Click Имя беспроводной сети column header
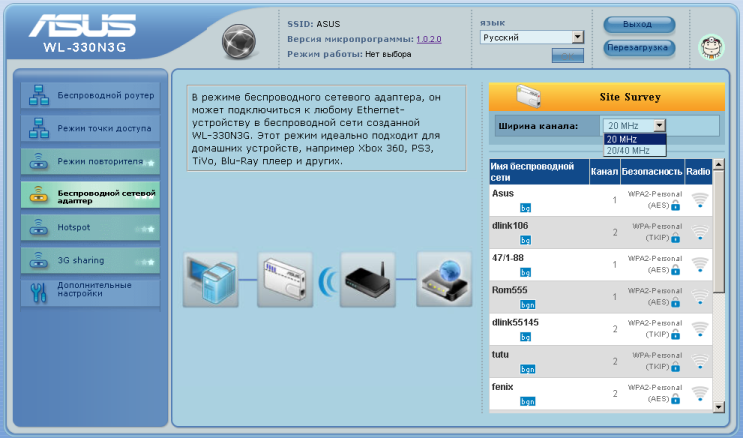This screenshot has height=438, width=743. 539,172
